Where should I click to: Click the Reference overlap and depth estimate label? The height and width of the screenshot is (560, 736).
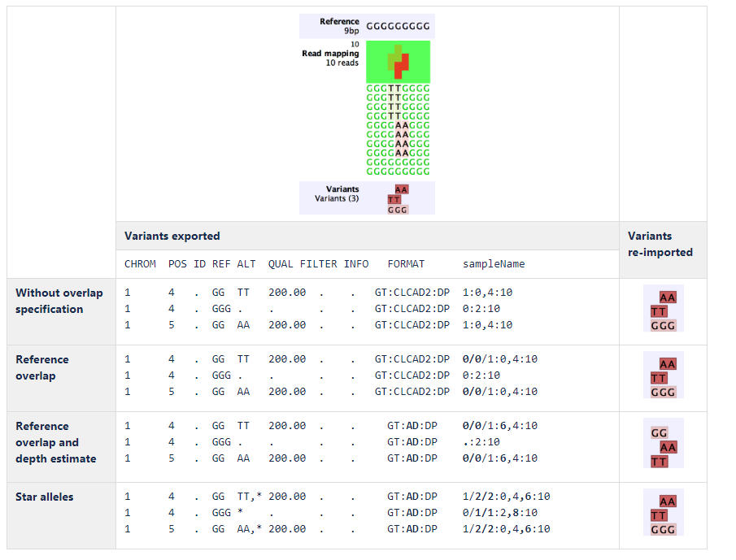[56, 442]
